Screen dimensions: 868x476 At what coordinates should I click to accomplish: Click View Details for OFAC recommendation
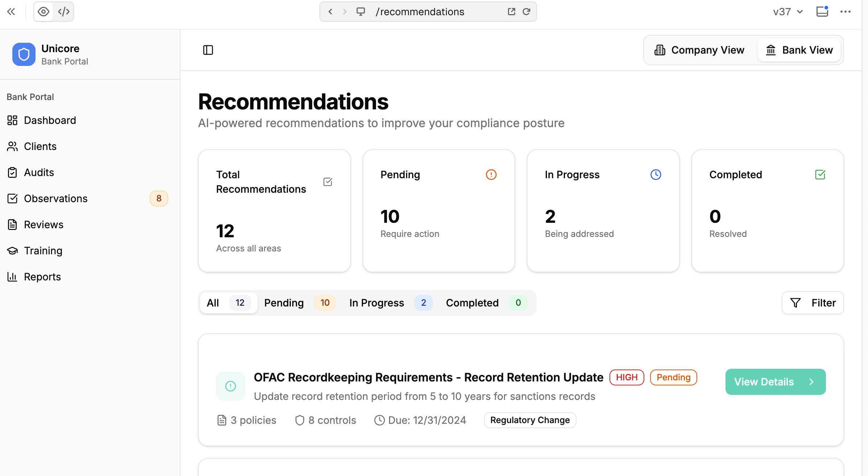point(775,382)
